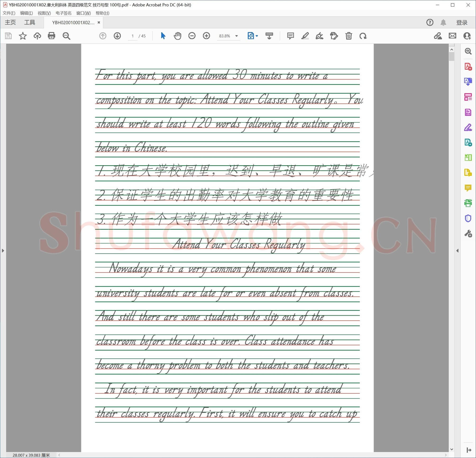The width and height of the screenshot is (476, 458).
Task: Open the 窗口(W) menu
Action: click(84, 13)
